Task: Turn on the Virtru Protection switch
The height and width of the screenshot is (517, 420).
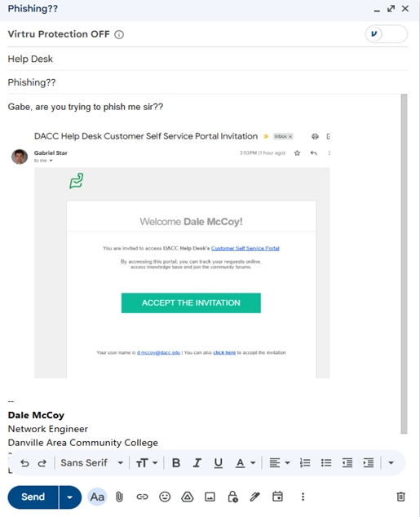Action: tap(386, 34)
